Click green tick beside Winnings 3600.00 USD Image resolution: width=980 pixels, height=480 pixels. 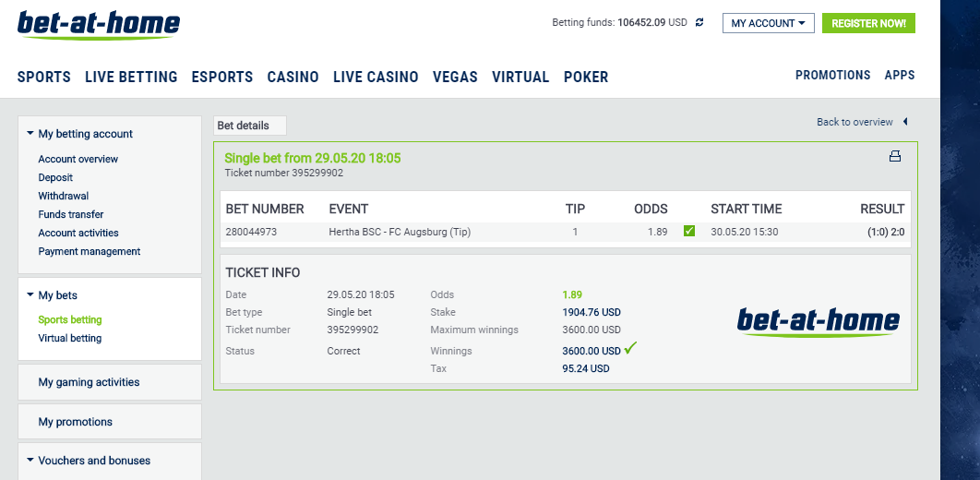[x=630, y=349]
